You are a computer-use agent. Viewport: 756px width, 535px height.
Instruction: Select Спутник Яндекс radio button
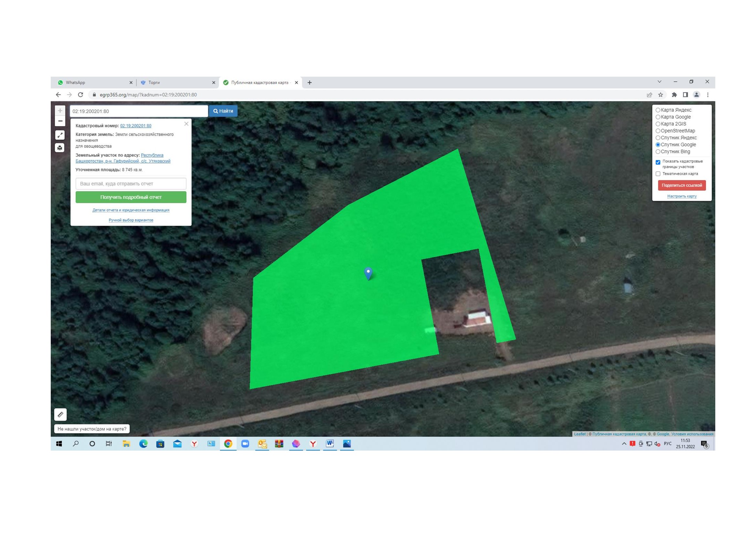point(657,138)
